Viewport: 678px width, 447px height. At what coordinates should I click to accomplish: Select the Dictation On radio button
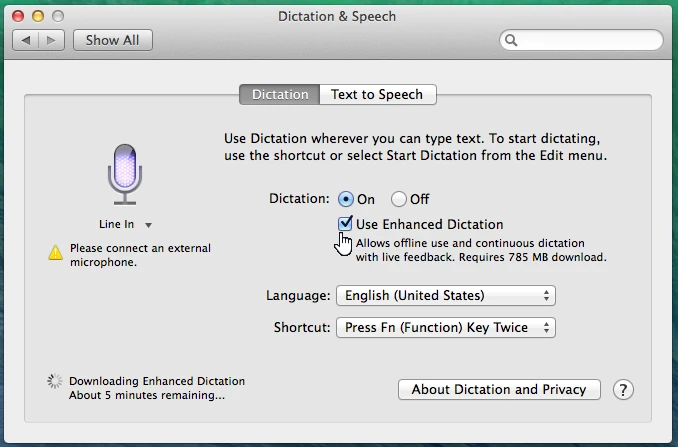pos(345,199)
